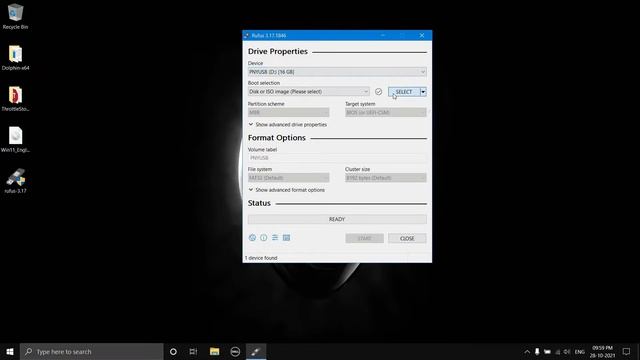Open the Target system dropdown

[x=386, y=112]
